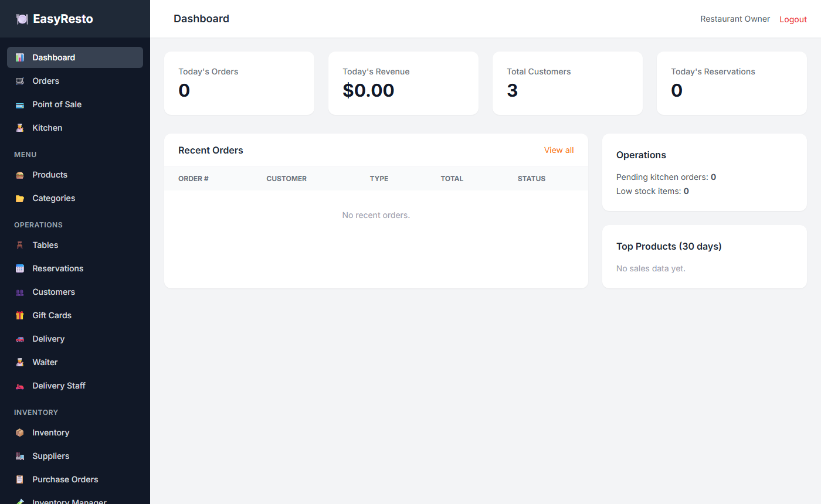Click the Today's Revenue stat card
Image resolution: width=821 pixels, height=504 pixels.
pyautogui.click(x=403, y=83)
